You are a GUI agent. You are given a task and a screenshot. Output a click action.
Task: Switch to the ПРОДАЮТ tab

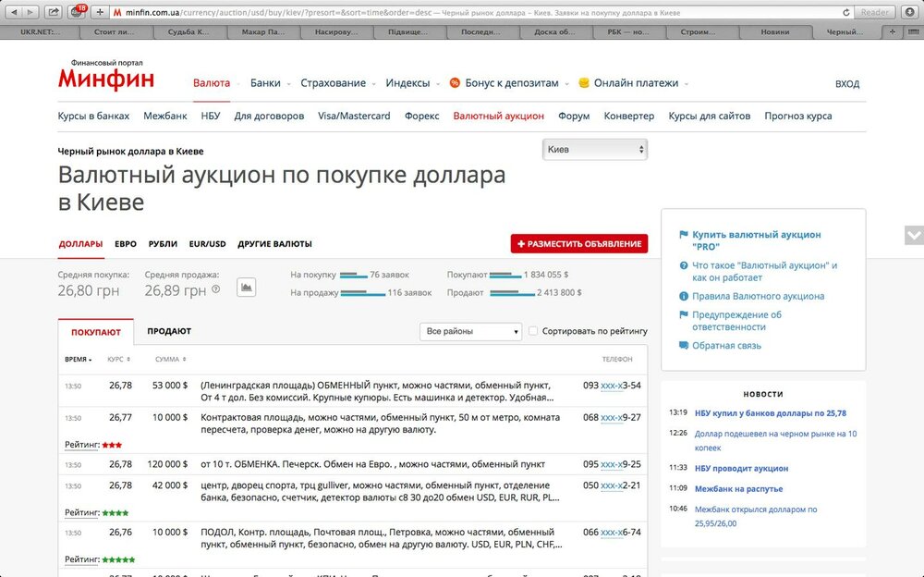pos(169,331)
